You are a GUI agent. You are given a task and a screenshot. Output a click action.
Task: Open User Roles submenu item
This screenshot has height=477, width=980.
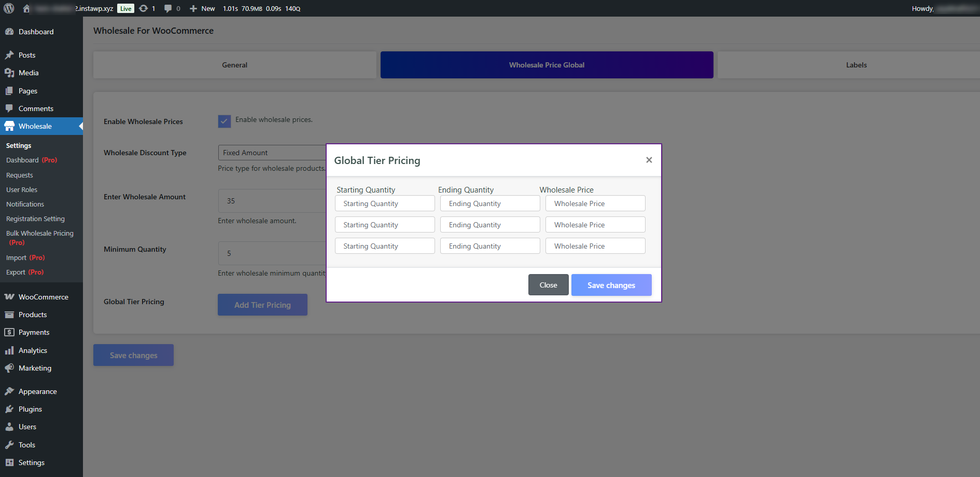point(22,190)
